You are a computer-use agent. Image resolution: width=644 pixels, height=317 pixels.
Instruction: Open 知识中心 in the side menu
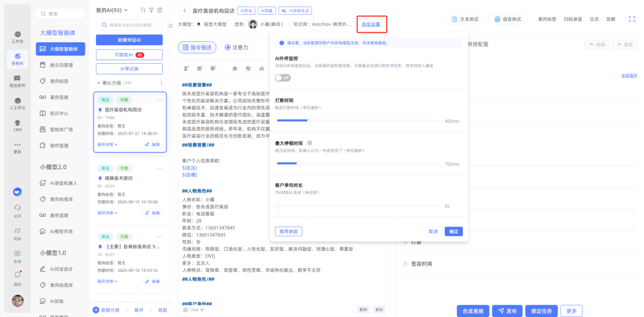tap(58, 113)
